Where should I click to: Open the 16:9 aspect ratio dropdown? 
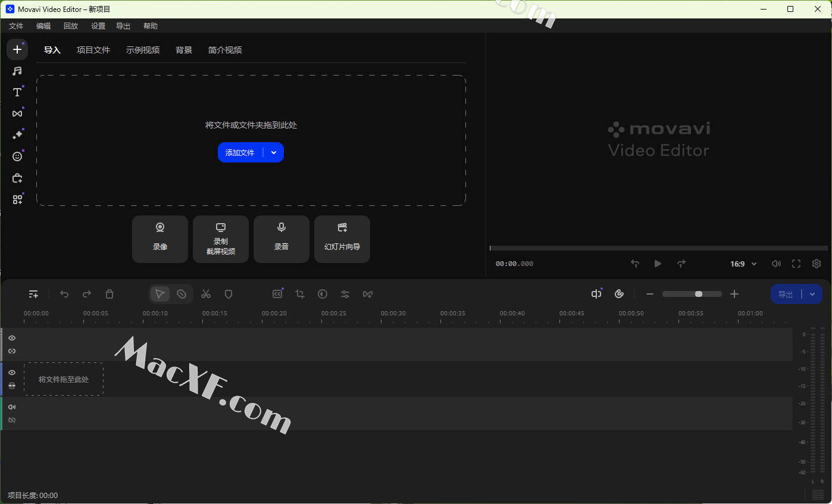point(743,264)
